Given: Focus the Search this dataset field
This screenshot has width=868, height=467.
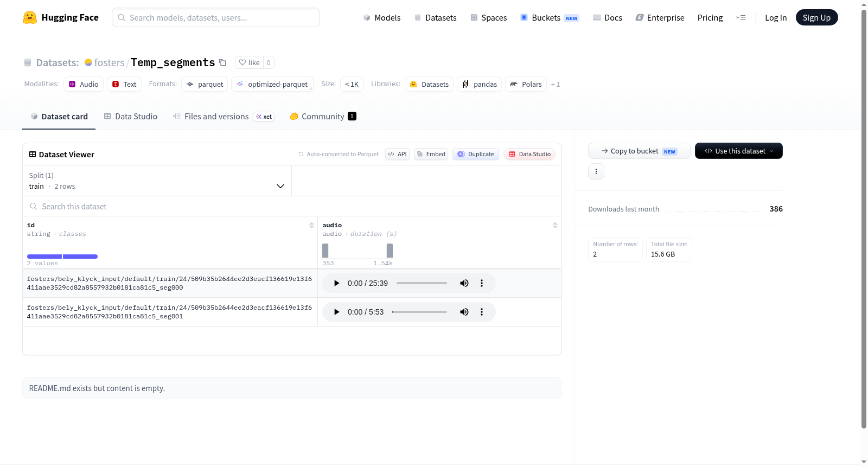Looking at the screenshot, I should (292, 207).
